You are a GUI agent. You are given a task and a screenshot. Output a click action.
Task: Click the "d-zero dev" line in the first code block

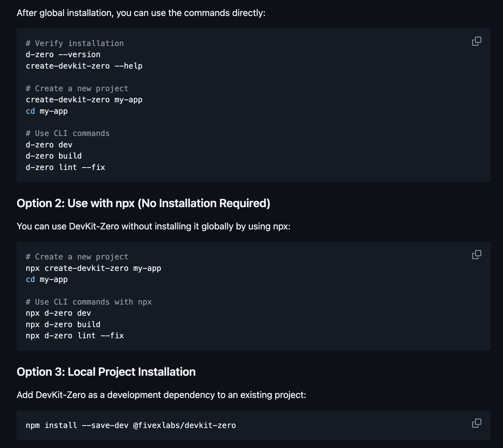click(49, 145)
